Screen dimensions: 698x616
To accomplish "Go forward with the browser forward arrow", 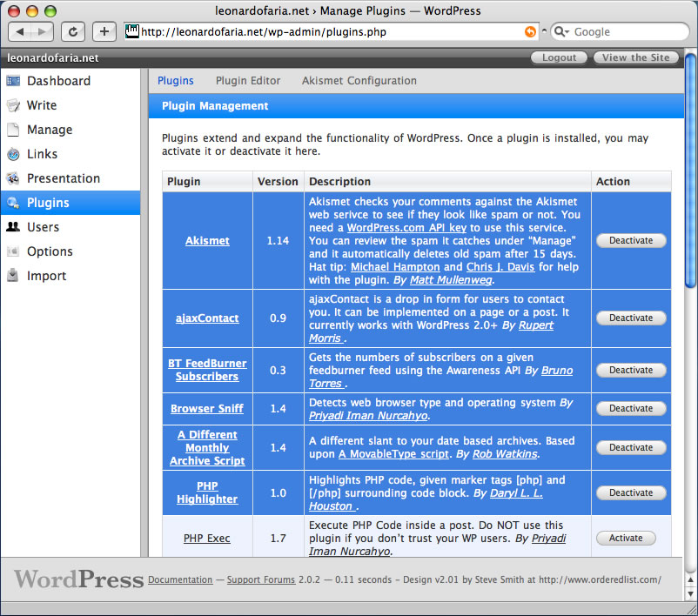I will point(43,31).
